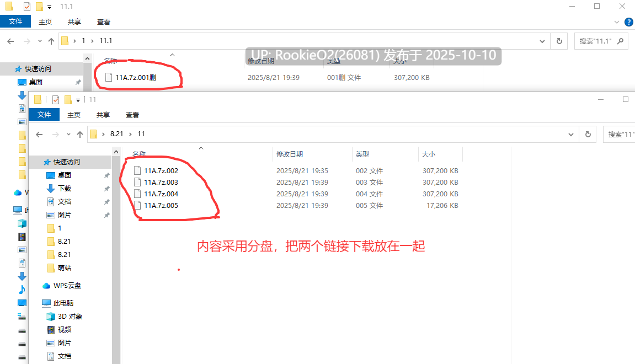Click Up arrow in the 11 window
This screenshot has height=364, width=635.
click(80, 135)
